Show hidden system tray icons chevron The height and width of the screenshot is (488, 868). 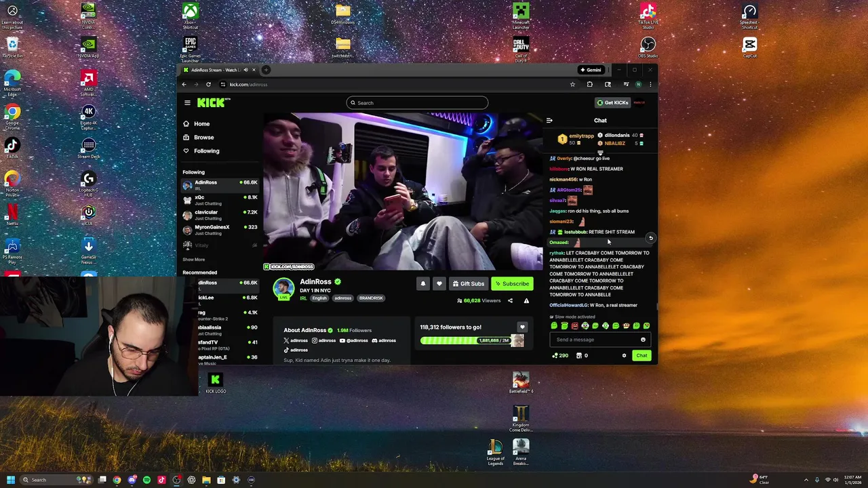pos(805,480)
